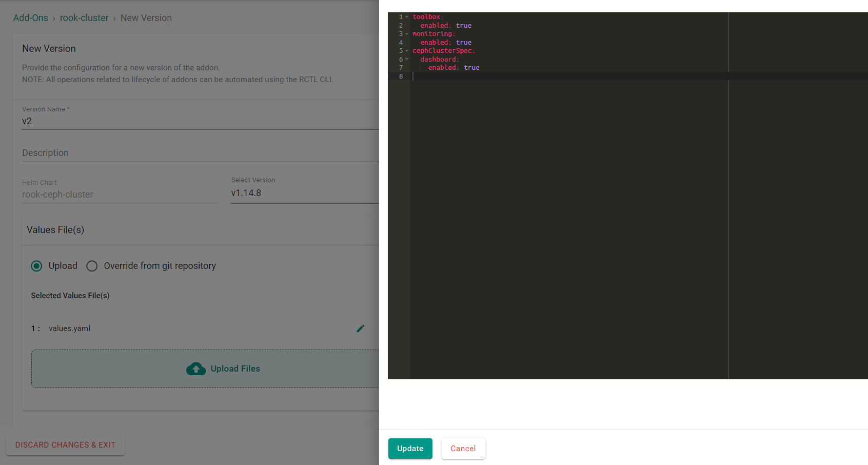The height and width of the screenshot is (465, 868).
Task: Click Selected Values File(s) label
Action: pyautogui.click(x=70, y=296)
